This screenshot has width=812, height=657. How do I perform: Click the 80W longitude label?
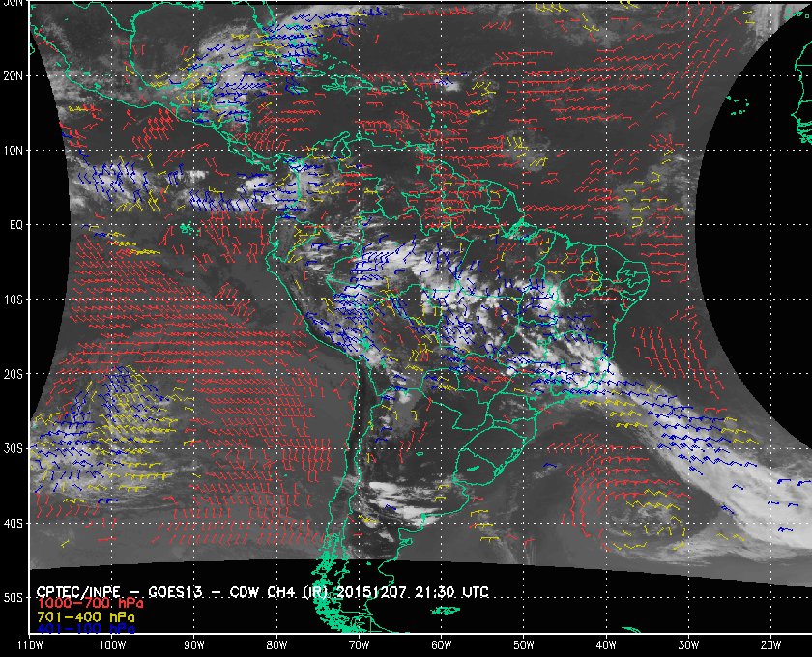(276, 644)
